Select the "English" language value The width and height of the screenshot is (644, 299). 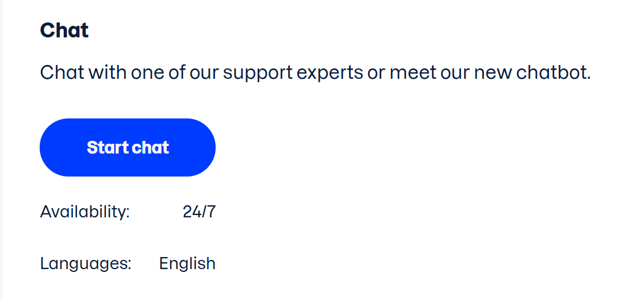tap(187, 263)
